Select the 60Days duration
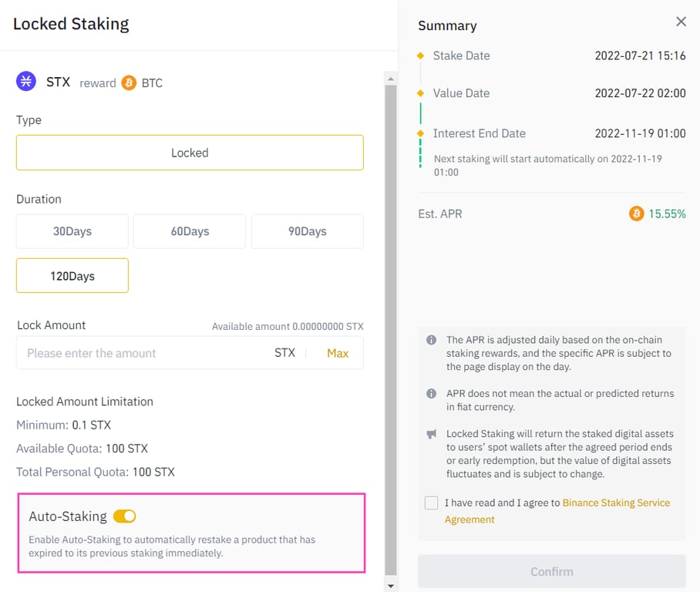This screenshot has height=592, width=700. coord(190,230)
